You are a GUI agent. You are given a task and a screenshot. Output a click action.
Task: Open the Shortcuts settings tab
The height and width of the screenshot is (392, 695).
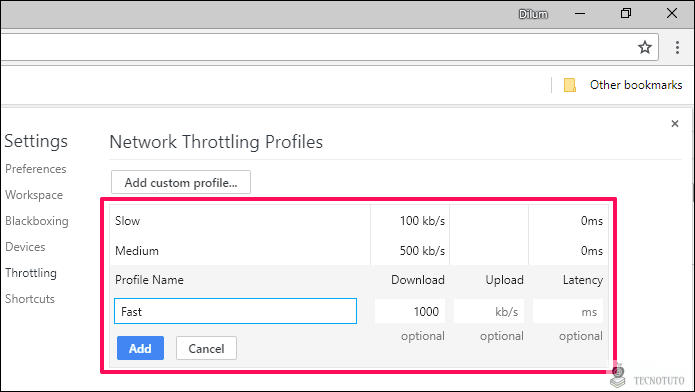coord(30,298)
